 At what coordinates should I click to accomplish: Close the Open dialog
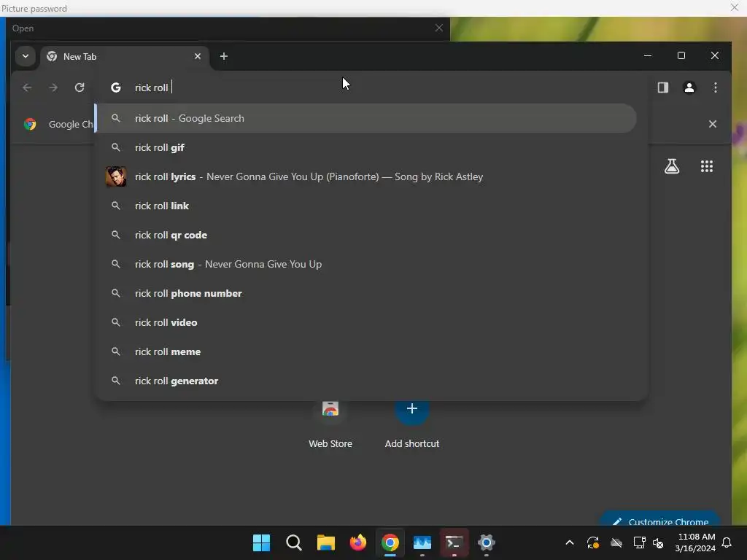pyautogui.click(x=438, y=28)
